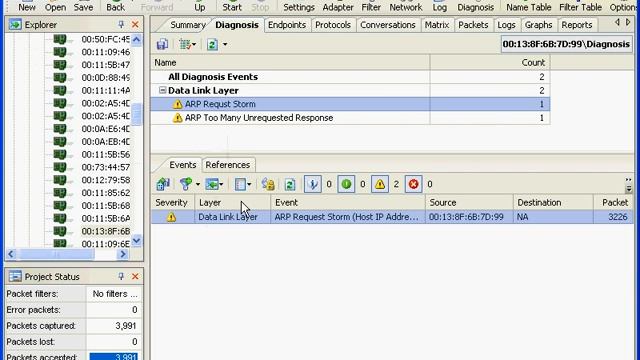Click the Save icon in Diagnosis toolbar
The image size is (640, 360).
(x=162, y=44)
